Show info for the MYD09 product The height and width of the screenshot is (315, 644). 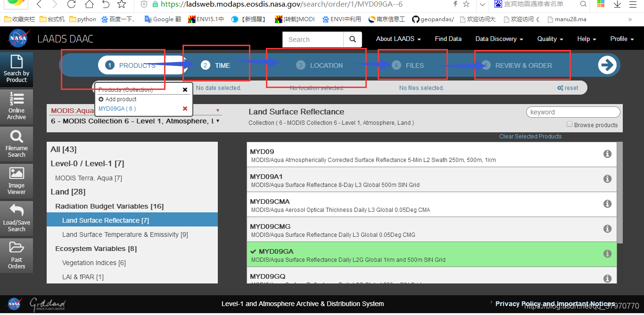click(x=608, y=154)
